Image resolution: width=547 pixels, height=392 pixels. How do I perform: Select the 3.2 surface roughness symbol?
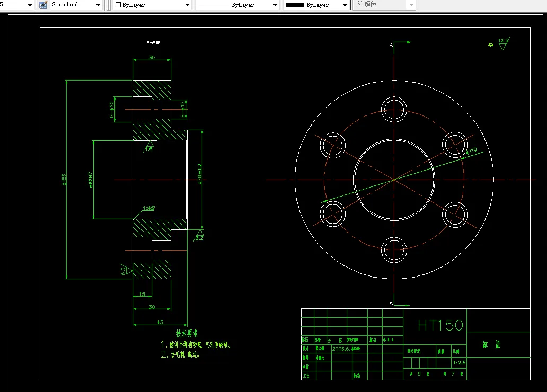(x=199, y=236)
